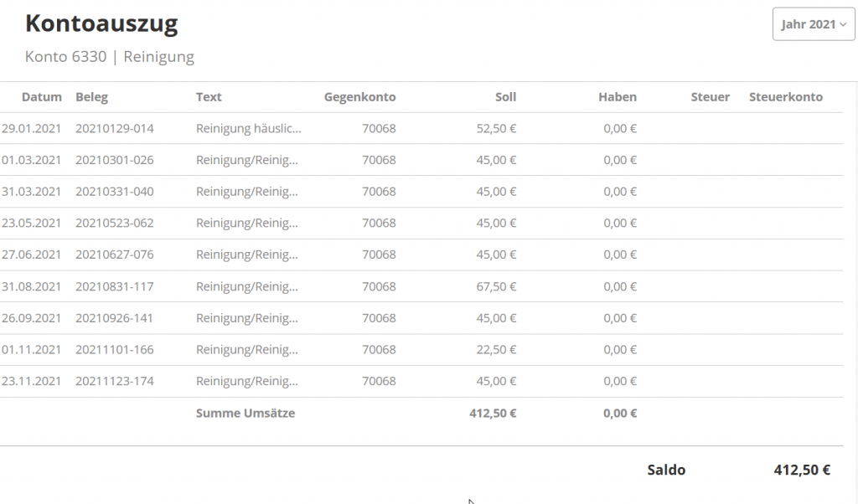Image resolution: width=858 pixels, height=504 pixels.
Task: Click the Datum column header
Action: pyautogui.click(x=42, y=97)
